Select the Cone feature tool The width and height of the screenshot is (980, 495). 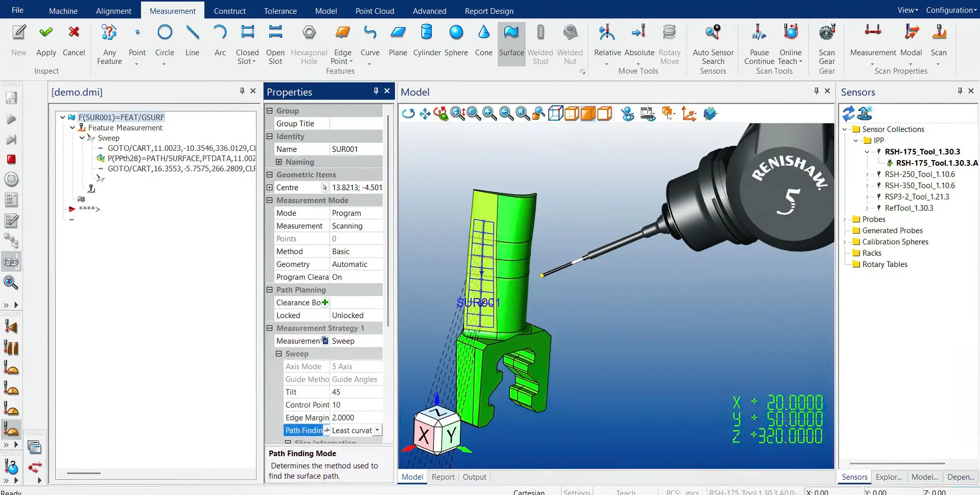483,41
